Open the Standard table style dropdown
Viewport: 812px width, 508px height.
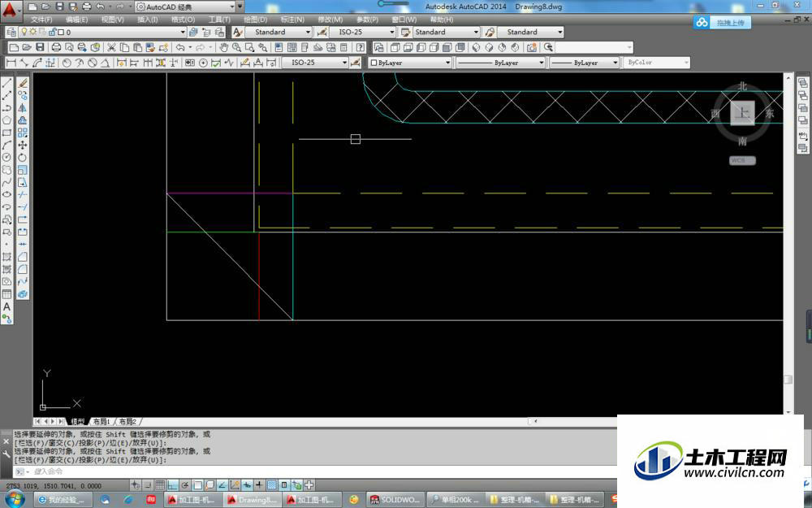[447, 32]
